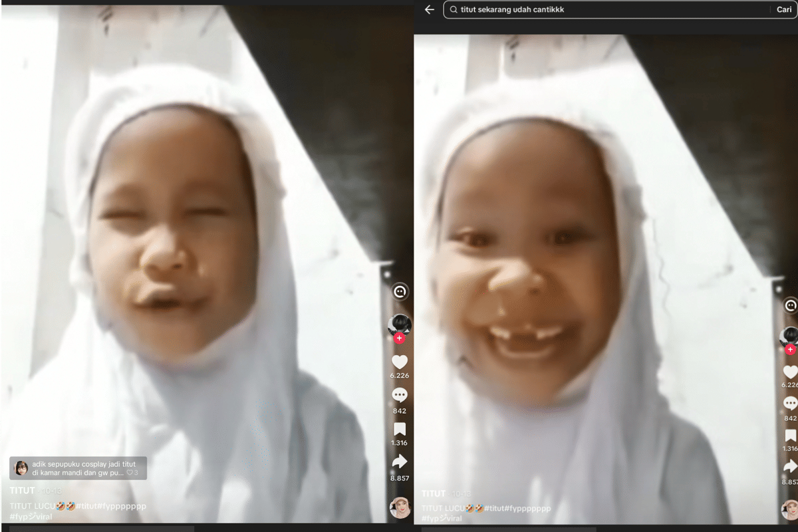Open commenter's avatar in the pinned comment
This screenshot has height=532, width=798.
click(x=21, y=468)
